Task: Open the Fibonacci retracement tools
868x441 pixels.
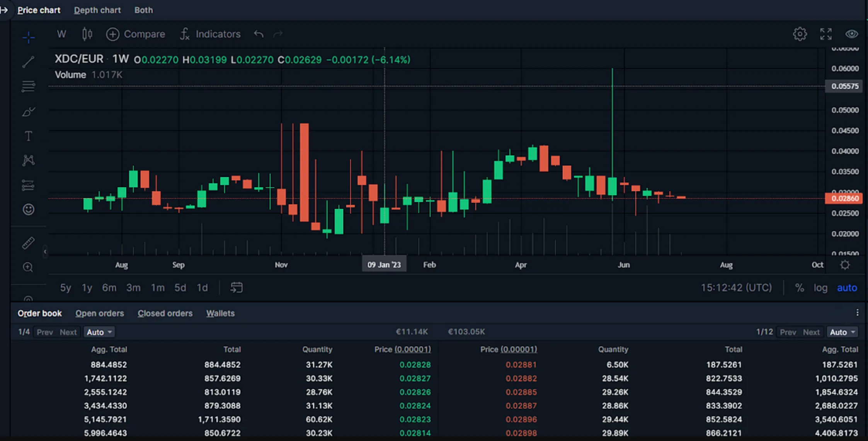Action: tap(28, 86)
